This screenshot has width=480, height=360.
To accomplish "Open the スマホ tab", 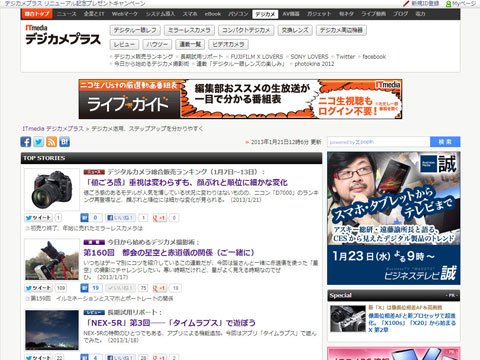I will [x=190, y=14].
